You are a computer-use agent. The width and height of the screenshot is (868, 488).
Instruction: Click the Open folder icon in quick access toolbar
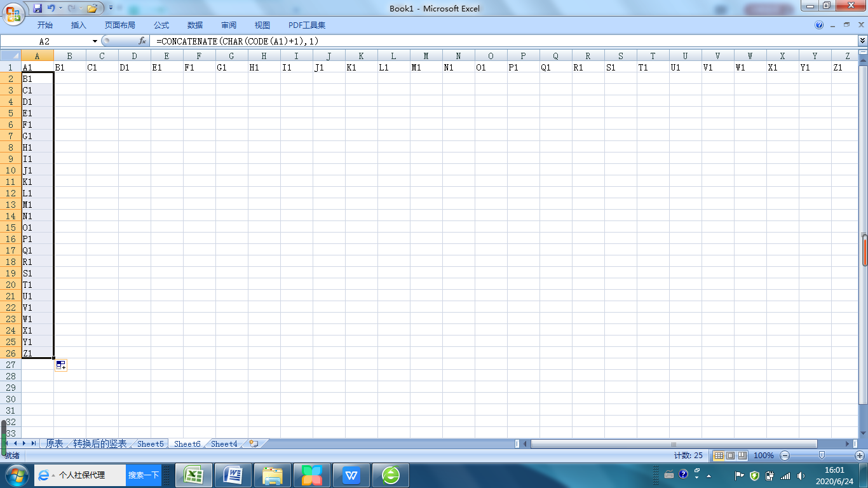point(92,8)
